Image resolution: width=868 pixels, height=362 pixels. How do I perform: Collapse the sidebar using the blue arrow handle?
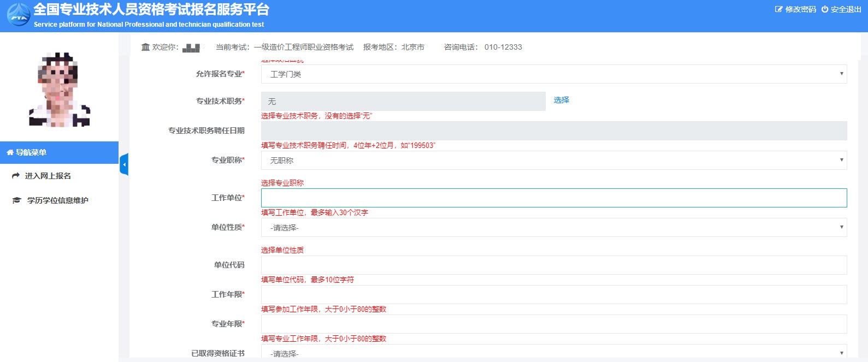[124, 164]
